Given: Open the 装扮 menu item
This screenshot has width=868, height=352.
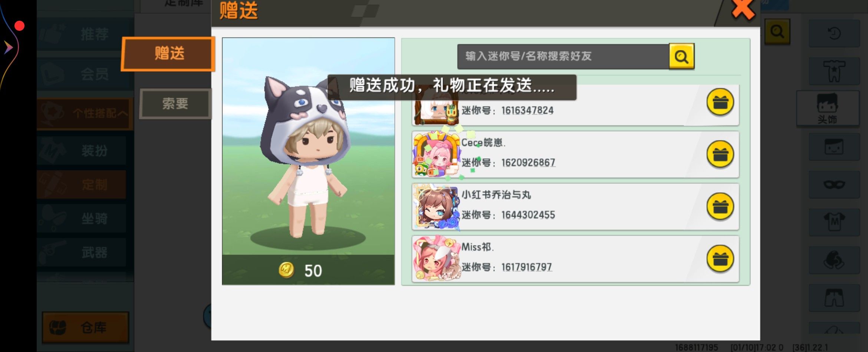Looking at the screenshot, I should point(82,150).
